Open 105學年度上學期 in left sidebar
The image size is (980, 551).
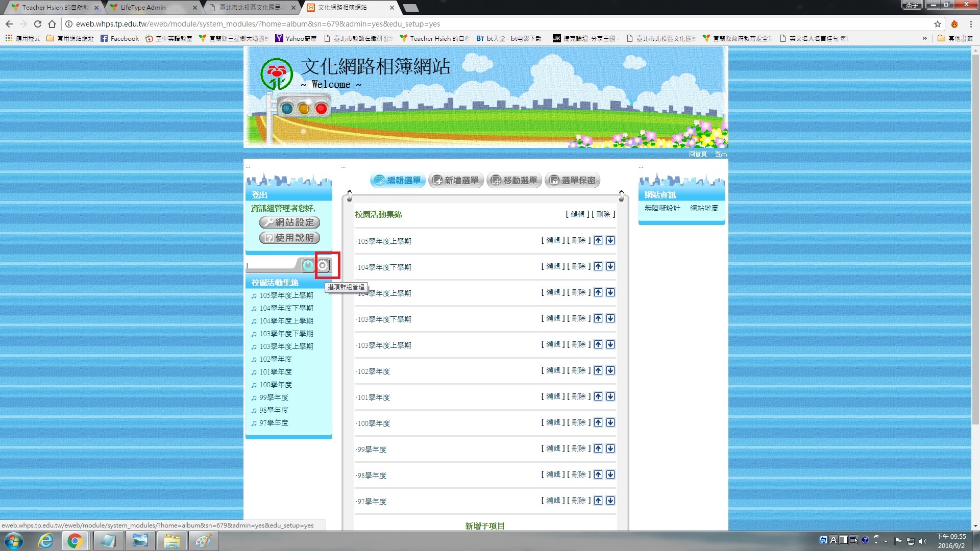tap(286, 295)
